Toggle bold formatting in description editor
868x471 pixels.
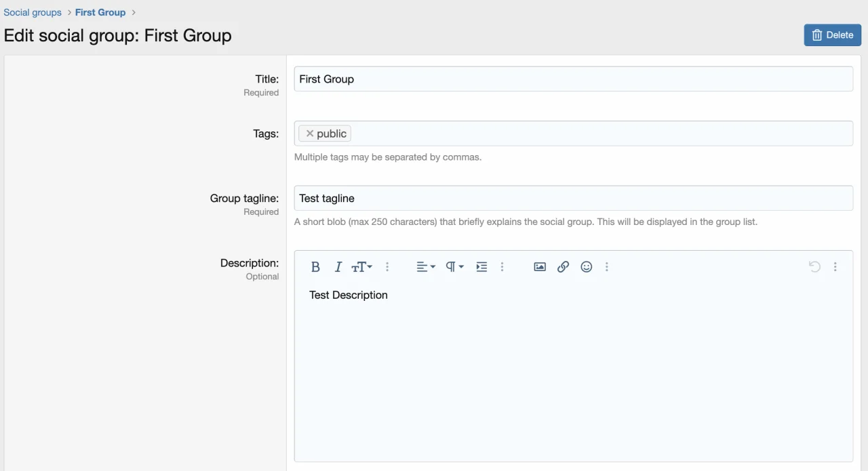click(315, 267)
